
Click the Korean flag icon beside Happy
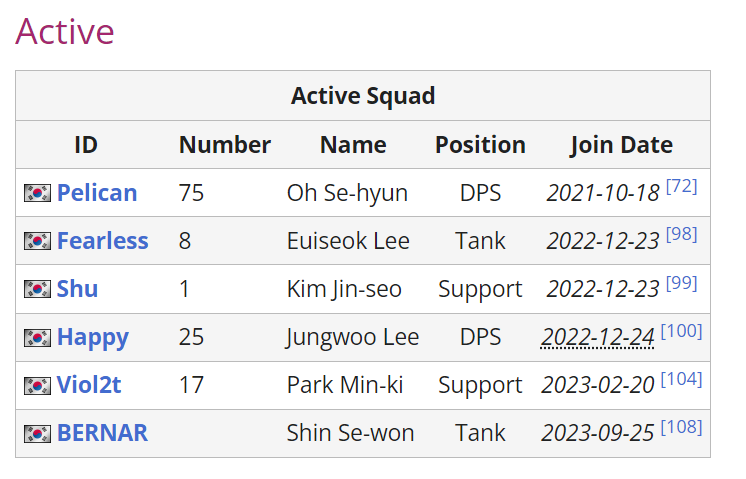tap(38, 338)
